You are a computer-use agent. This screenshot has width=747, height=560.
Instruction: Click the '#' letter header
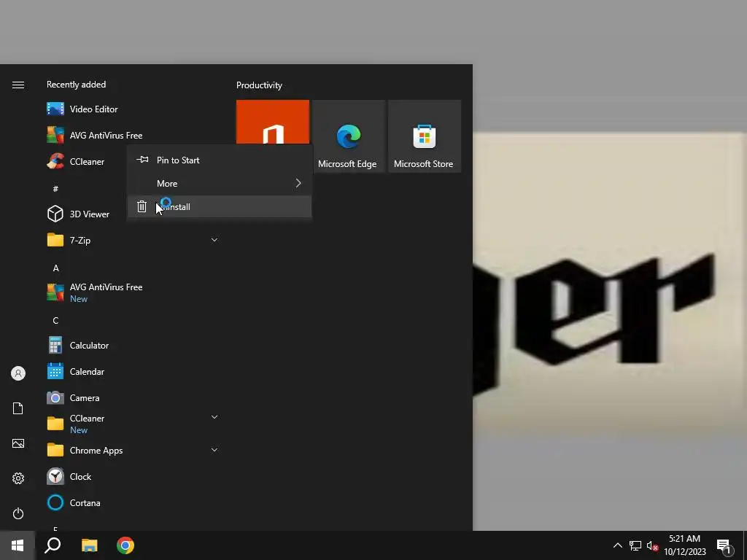tap(55, 189)
